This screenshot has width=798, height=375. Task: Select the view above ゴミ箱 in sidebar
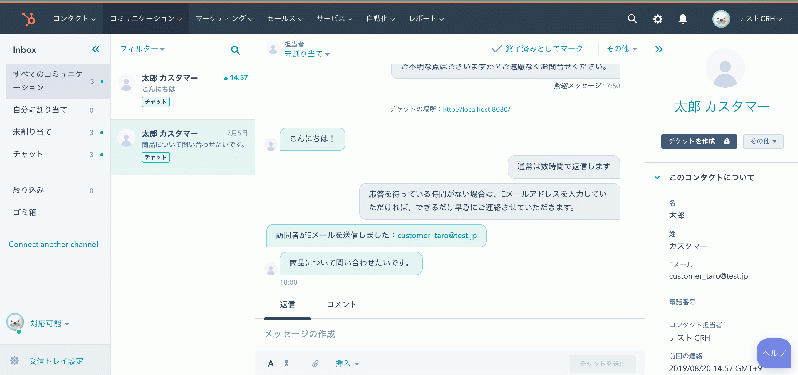[x=55, y=190]
